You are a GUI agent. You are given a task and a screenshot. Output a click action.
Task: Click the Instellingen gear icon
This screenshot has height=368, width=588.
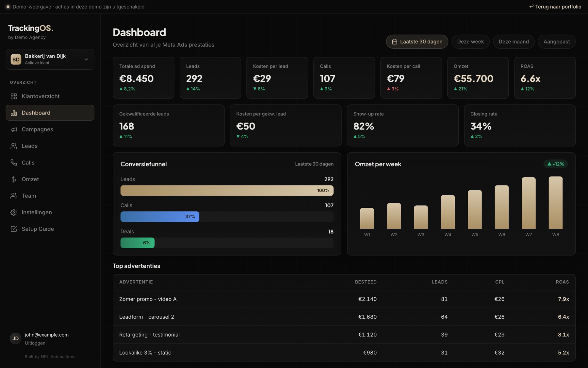[x=14, y=212]
